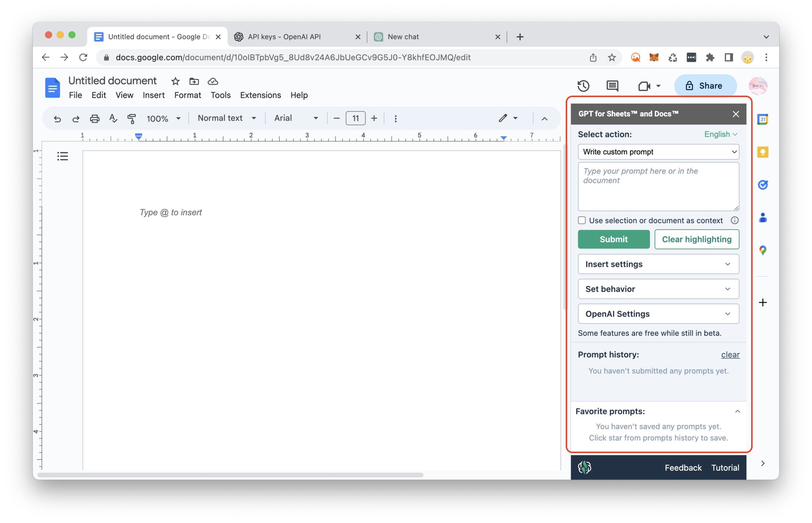Click the green Submit button
This screenshot has width=812, height=523.
point(613,239)
